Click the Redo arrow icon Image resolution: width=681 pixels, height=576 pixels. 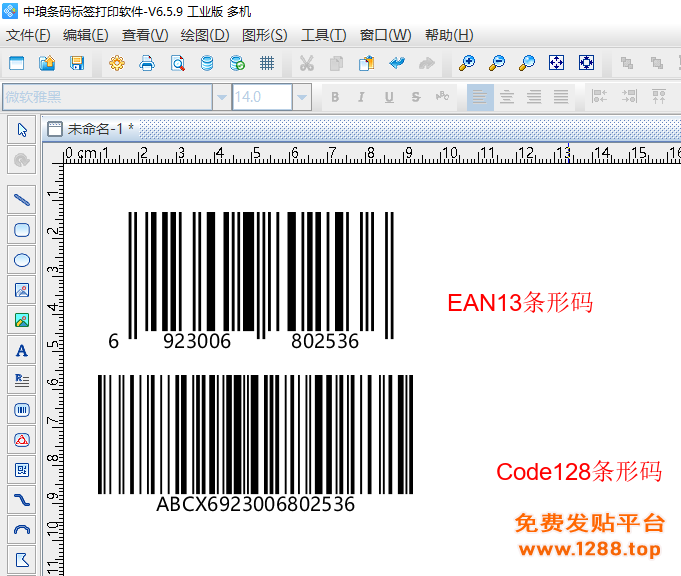point(427,63)
